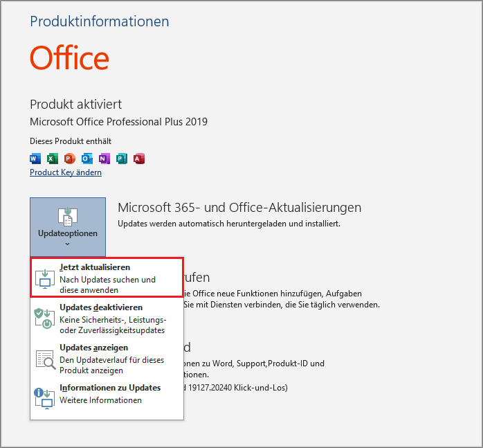Viewport: 483px width, 448px height.
Task: Open the Product Key ändern link
Action: (x=66, y=172)
